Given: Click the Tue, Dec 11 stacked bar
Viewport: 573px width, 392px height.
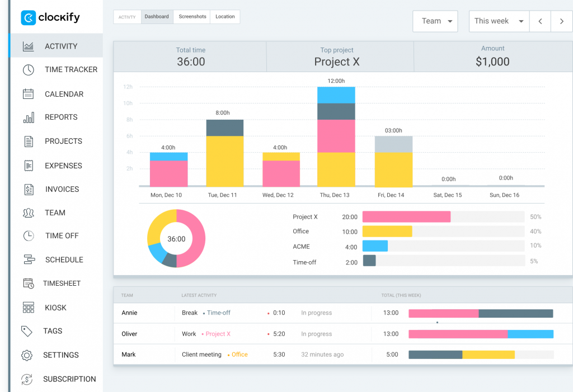Looking at the screenshot, I should (x=225, y=153).
